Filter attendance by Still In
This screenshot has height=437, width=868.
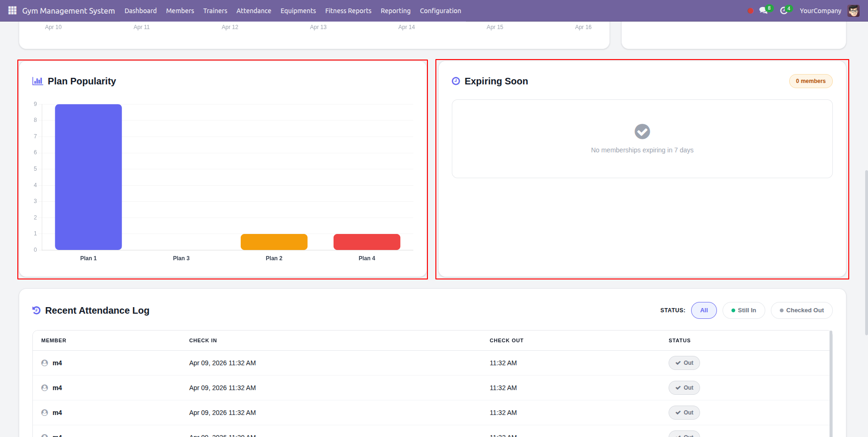(744, 310)
